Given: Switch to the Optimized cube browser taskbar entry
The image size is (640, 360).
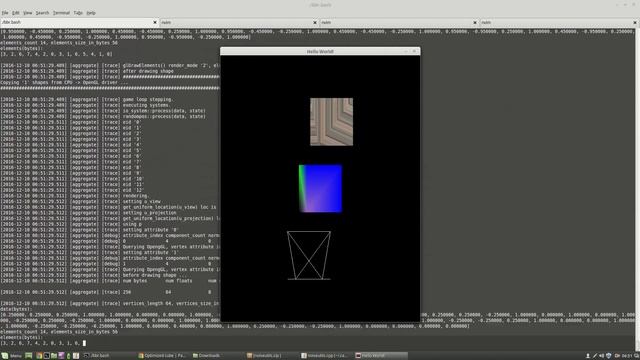Looking at the screenshot, I should (x=162, y=356).
